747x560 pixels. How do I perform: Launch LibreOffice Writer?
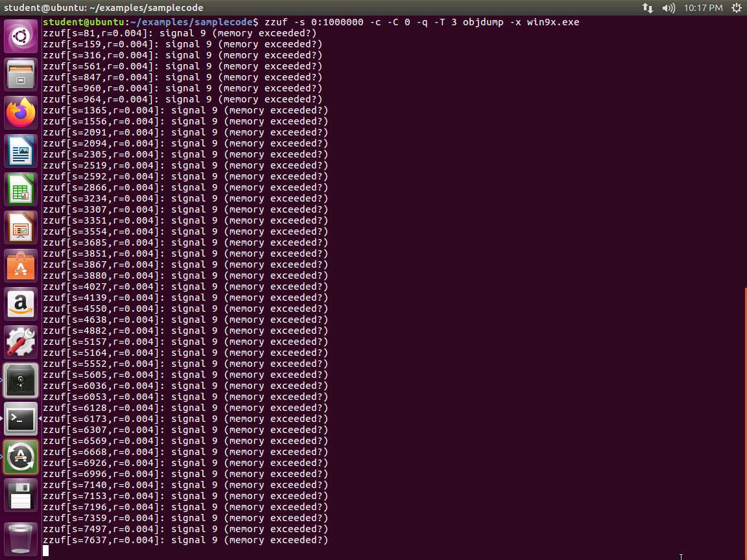[21, 152]
